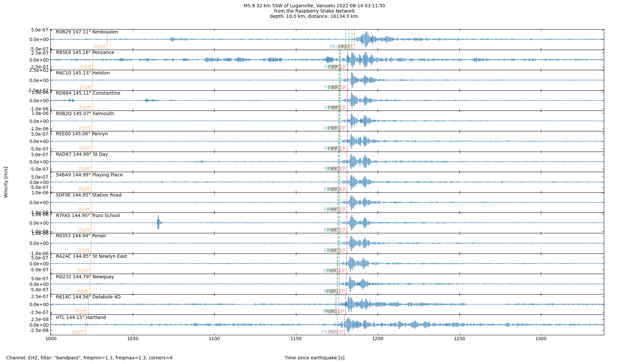
Task: Click the 1150 tick label on the time axis
Action: (296, 339)
